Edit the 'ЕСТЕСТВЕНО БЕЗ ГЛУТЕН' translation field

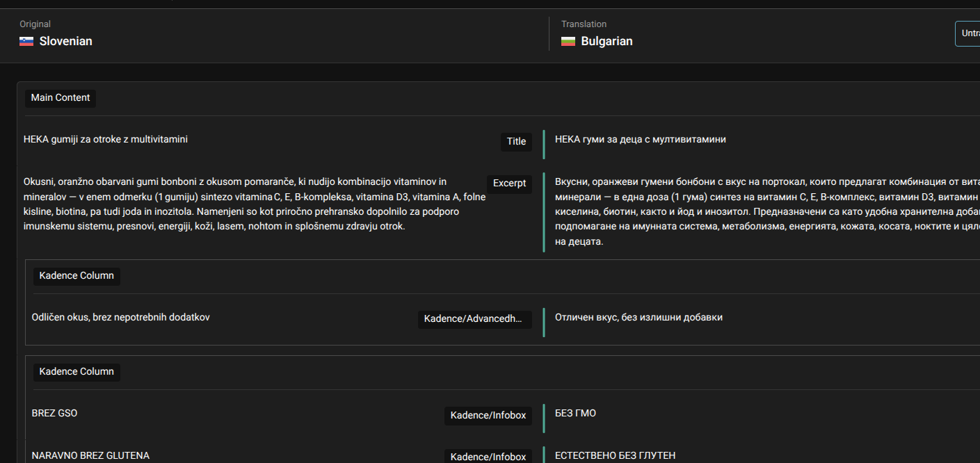point(615,456)
